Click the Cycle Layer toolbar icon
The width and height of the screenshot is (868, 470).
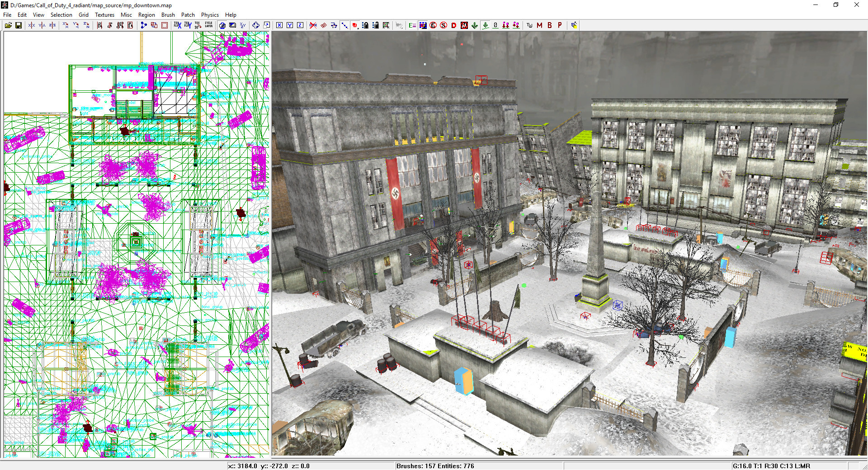(x=208, y=25)
